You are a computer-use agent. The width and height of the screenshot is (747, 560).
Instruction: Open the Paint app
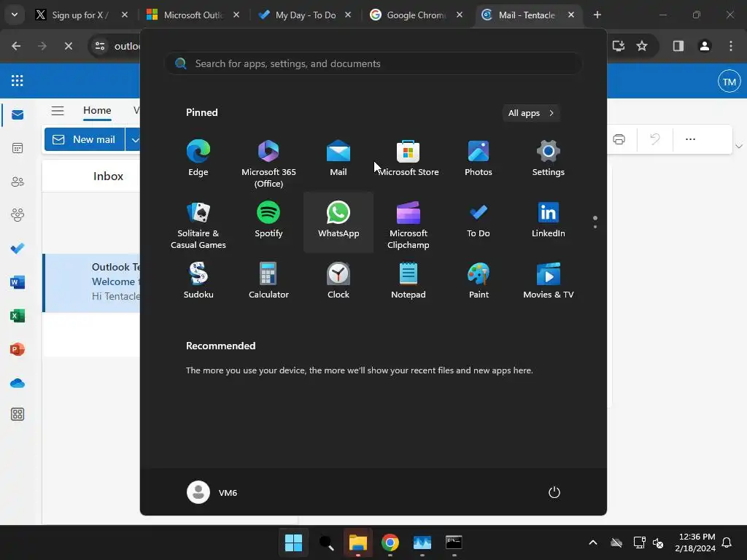(x=479, y=282)
